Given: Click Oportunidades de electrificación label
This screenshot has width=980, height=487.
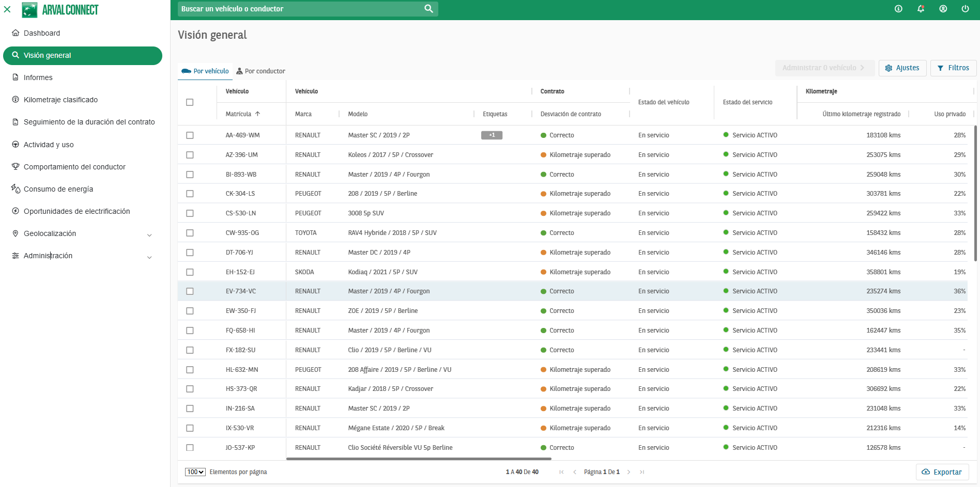Looking at the screenshot, I should 77,211.
